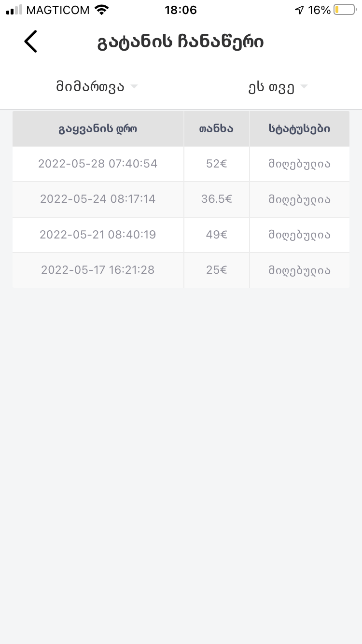Click the 49€ amount cell
362x644 pixels.
click(216, 235)
